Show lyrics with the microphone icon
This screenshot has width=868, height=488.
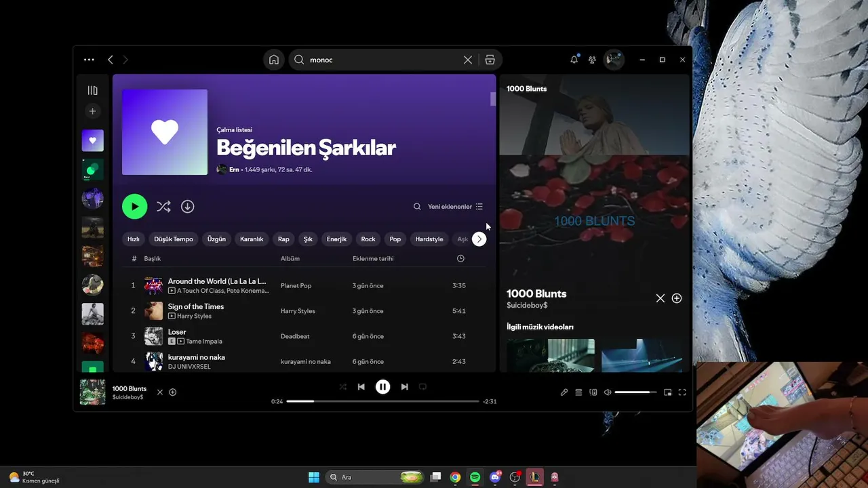click(x=564, y=392)
